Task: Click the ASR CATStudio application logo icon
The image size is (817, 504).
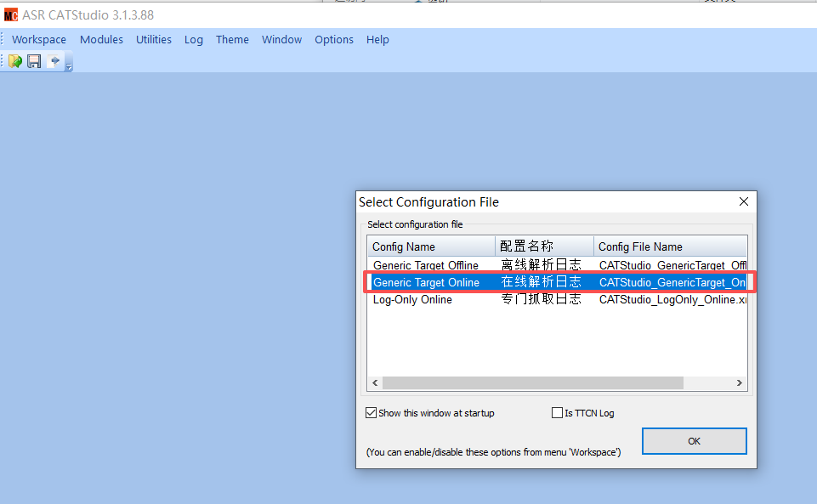Action: pos(11,15)
